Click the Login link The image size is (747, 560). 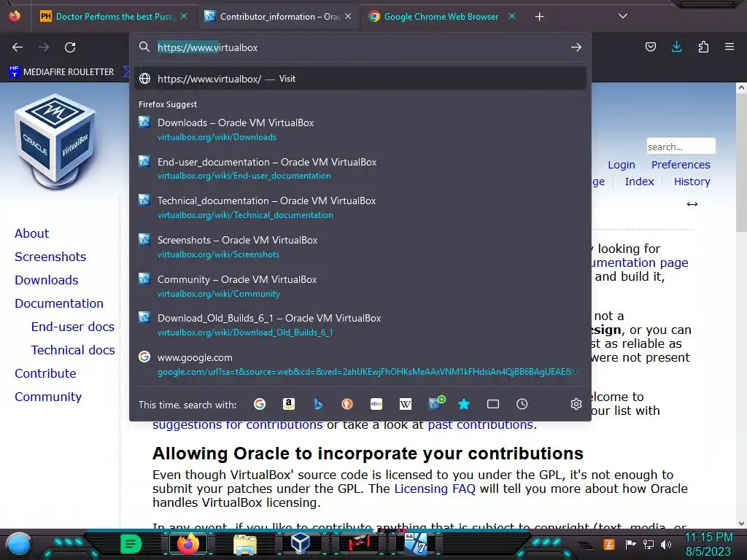point(622,165)
